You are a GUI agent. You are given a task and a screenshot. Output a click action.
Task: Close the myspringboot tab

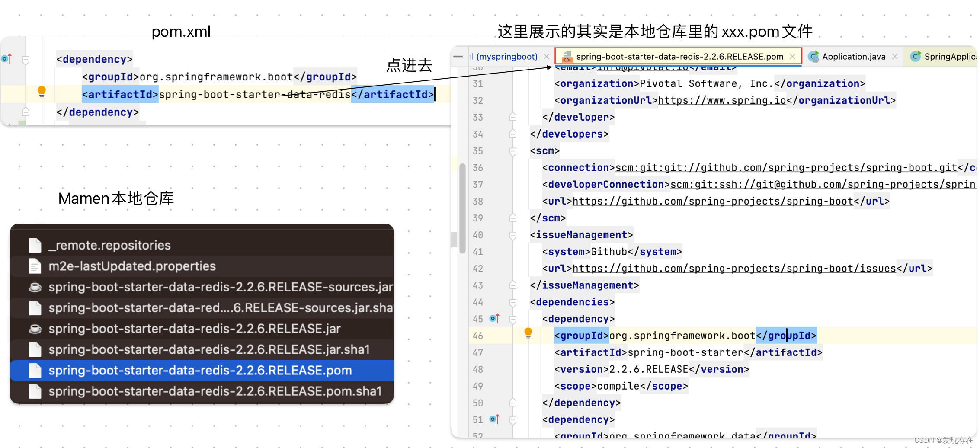coord(547,57)
